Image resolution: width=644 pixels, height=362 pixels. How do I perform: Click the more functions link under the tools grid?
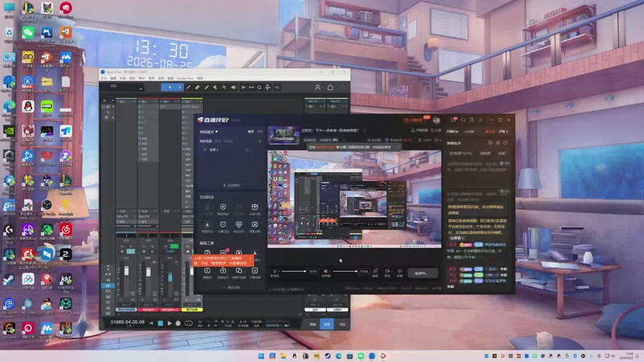(x=232, y=288)
